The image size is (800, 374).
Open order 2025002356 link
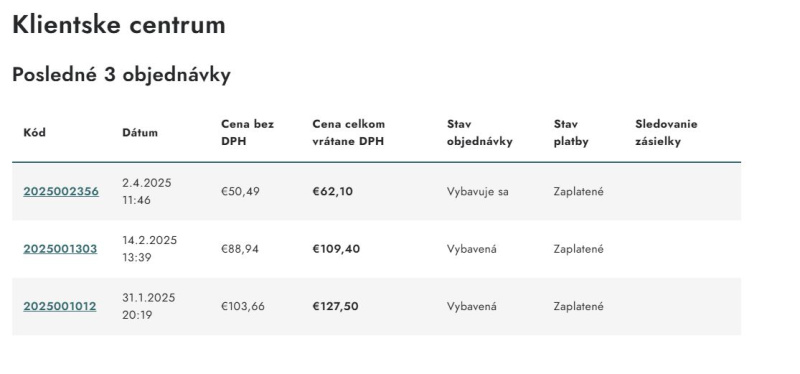point(61,191)
